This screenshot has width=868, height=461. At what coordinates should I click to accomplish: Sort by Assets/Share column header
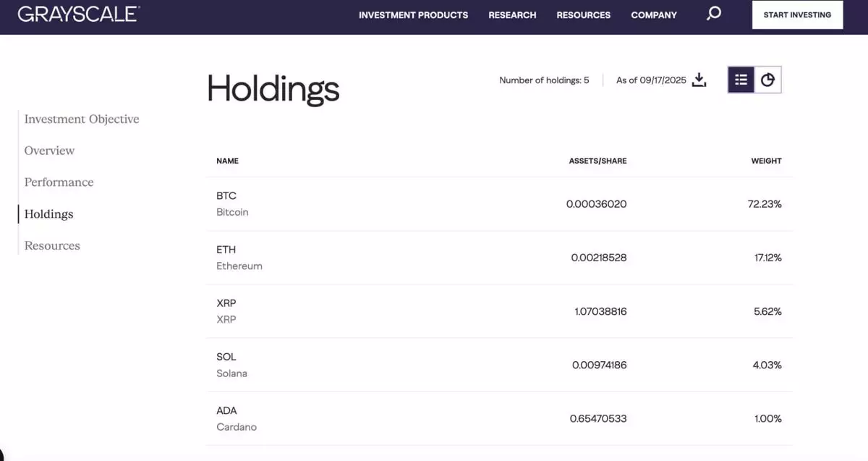pyautogui.click(x=597, y=161)
